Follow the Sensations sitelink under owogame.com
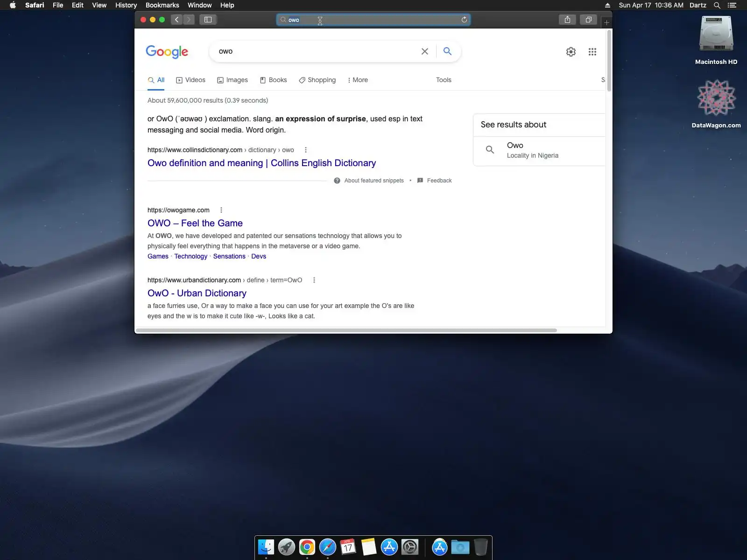747x560 pixels. click(229, 256)
